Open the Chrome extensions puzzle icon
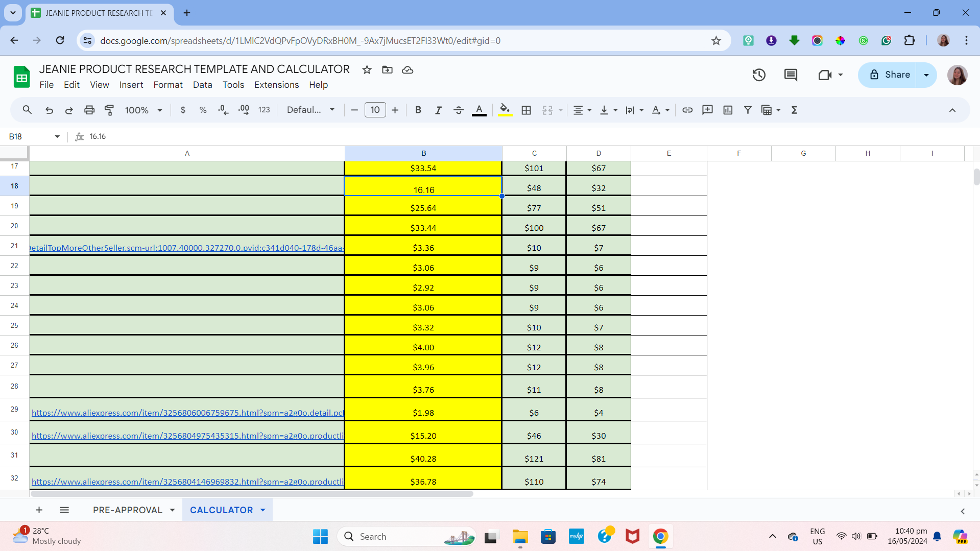The image size is (980, 551). [x=910, y=40]
